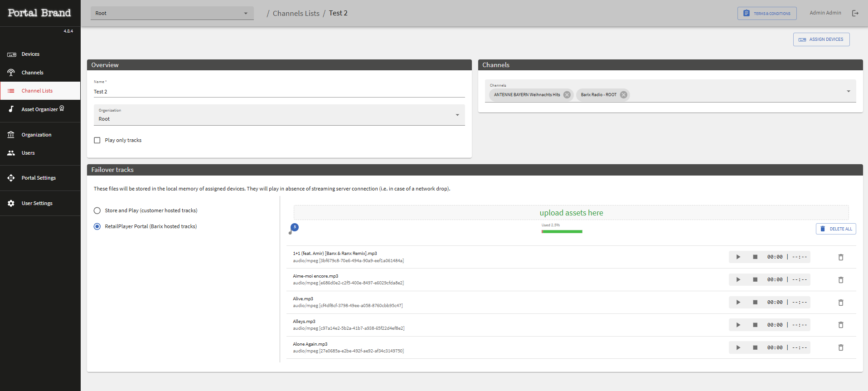Viewport: 868px width, 391px height.
Task: Delete the Alone Again.mp3 track
Action: point(841,348)
